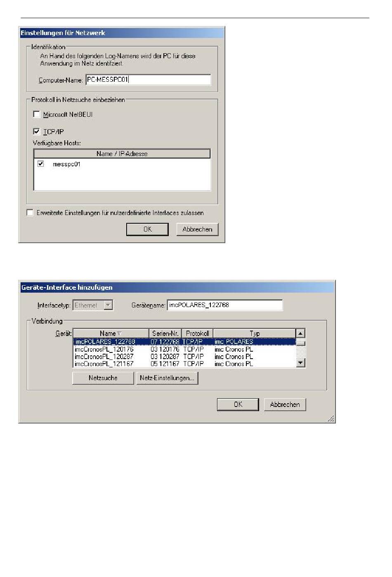
Task: Enable the Microsoft NetBEUI protocol checkbox
Action: [37, 114]
